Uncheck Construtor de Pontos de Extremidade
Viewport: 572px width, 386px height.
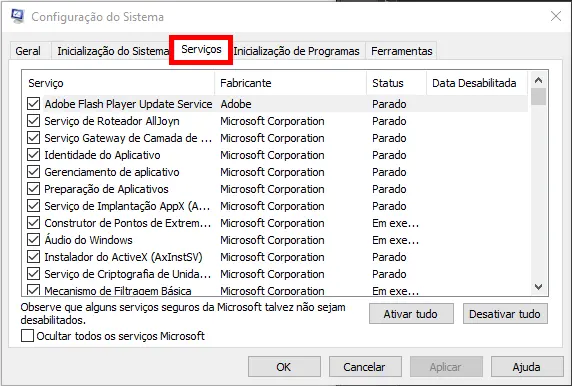34,223
